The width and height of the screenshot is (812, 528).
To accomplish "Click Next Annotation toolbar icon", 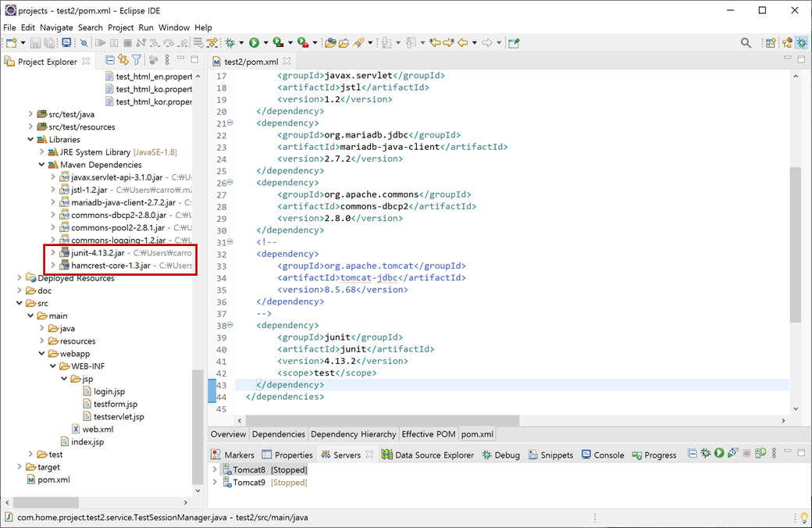I will pos(386,43).
